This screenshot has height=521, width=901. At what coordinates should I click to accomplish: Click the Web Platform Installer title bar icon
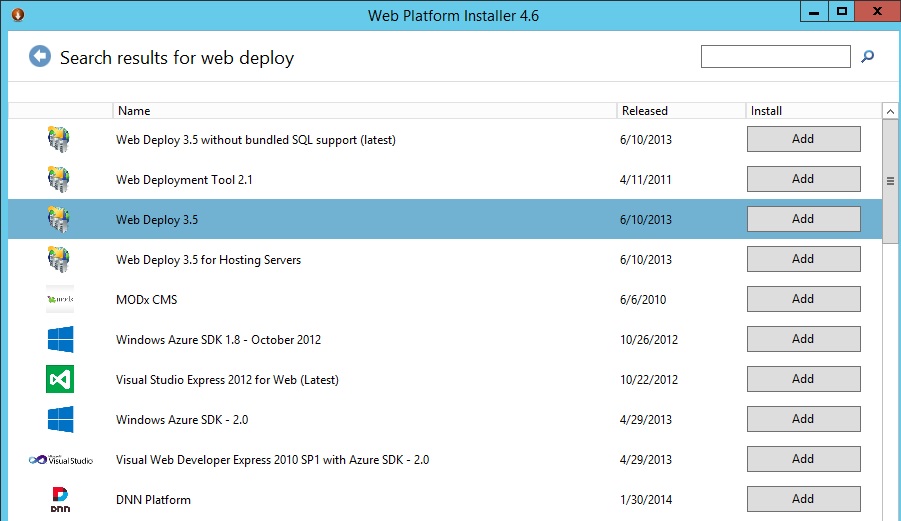[x=18, y=14]
